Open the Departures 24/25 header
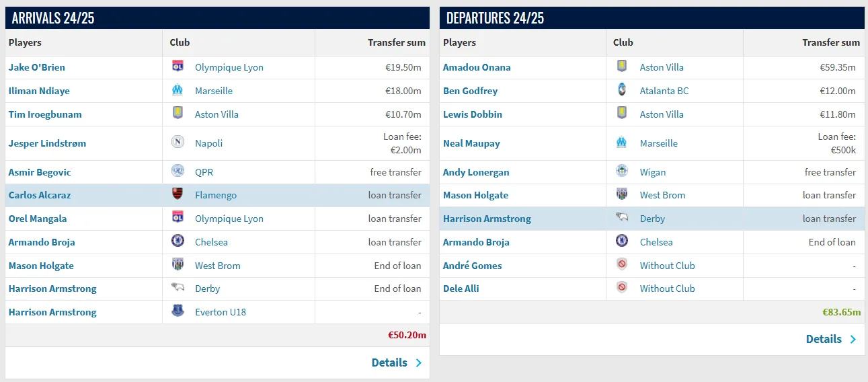Viewport: 868px width, 382px height. click(495, 18)
